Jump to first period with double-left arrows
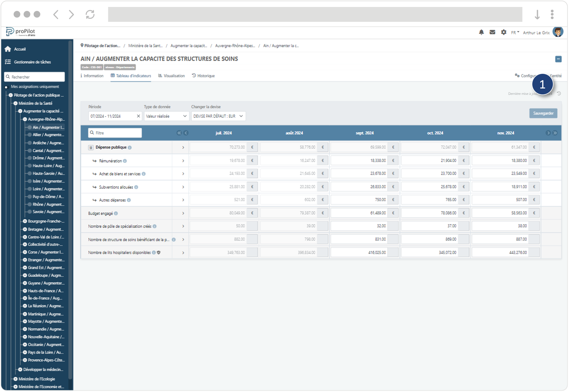569x392 pixels. [179, 133]
